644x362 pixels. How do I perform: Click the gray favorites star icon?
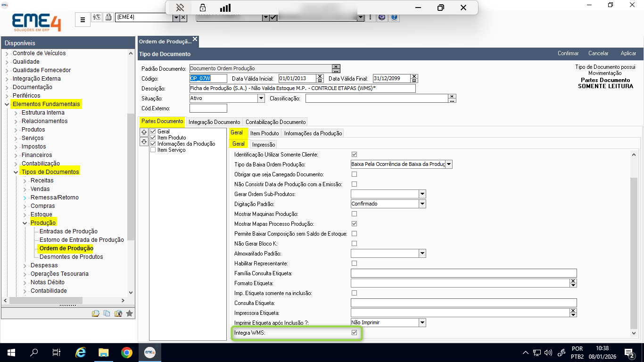129,313
